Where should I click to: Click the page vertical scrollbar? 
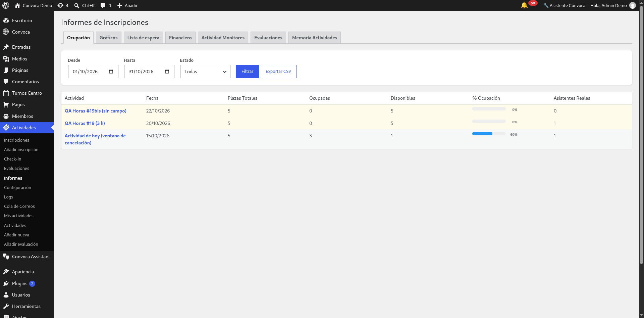coord(641,134)
